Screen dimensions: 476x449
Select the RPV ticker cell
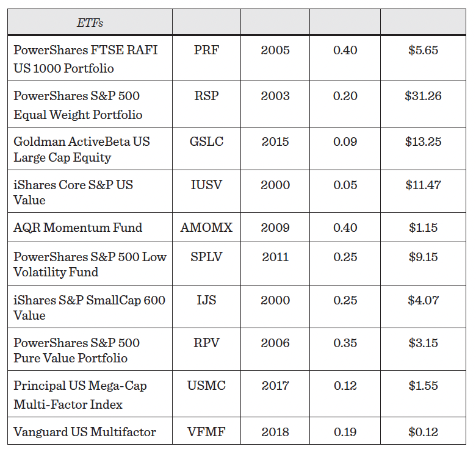click(206, 343)
